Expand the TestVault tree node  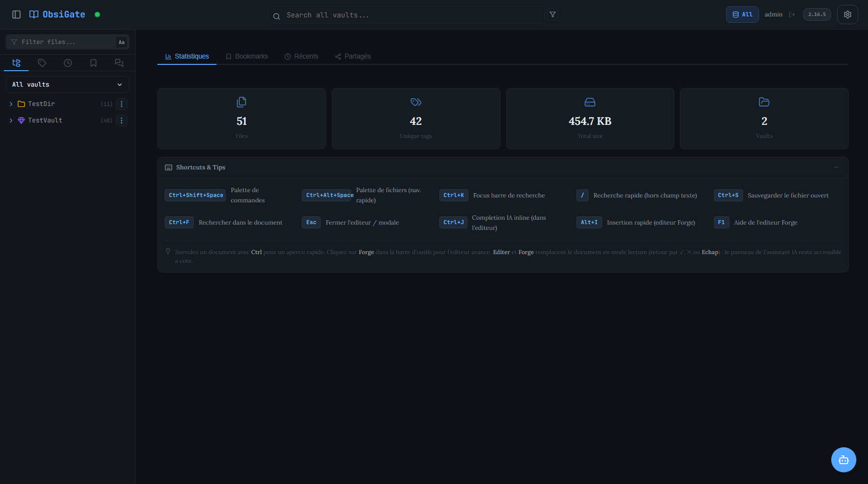click(x=11, y=121)
